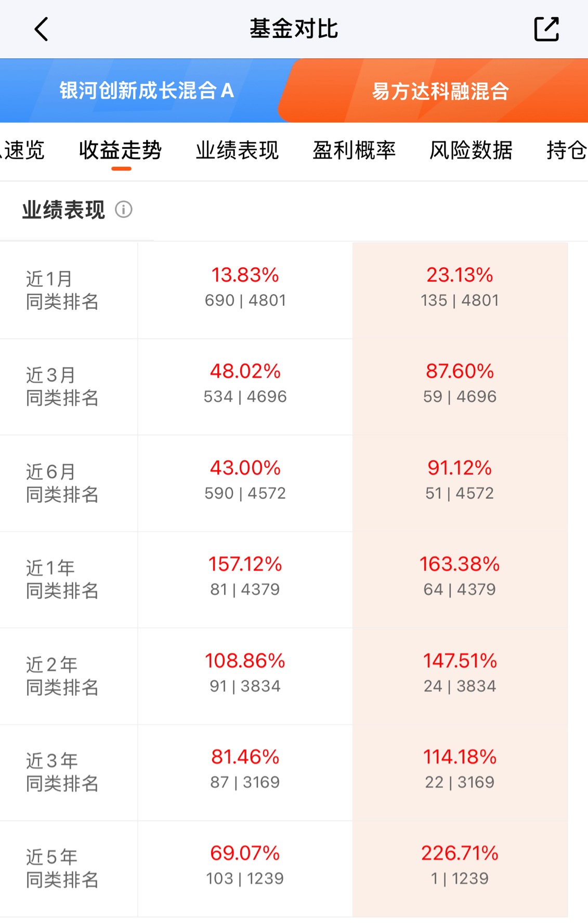The height and width of the screenshot is (923, 588).
Task: Click the 基金对比 page title
Action: tap(294, 29)
